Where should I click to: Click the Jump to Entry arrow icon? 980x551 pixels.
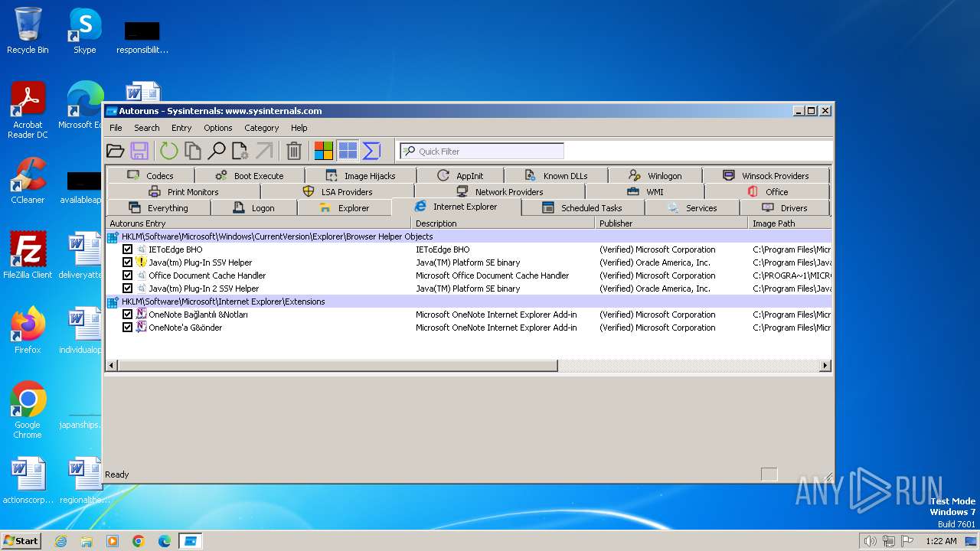pos(264,151)
